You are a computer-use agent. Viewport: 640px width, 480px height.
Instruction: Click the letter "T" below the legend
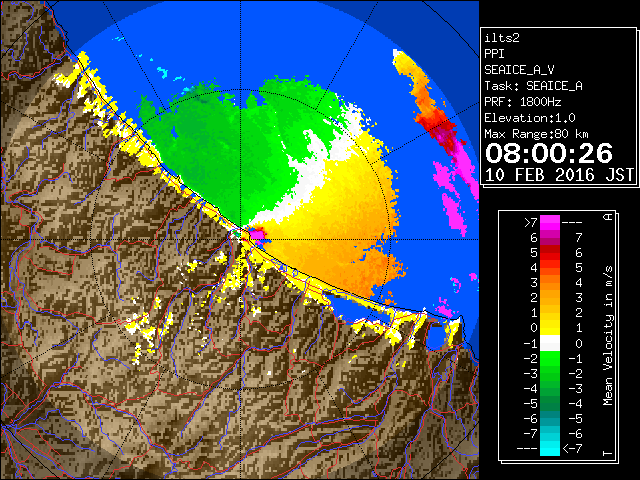[x=608, y=453]
